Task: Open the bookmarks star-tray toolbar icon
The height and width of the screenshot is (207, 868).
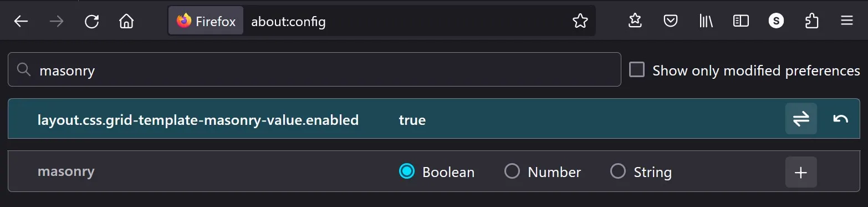Action: 635,22
